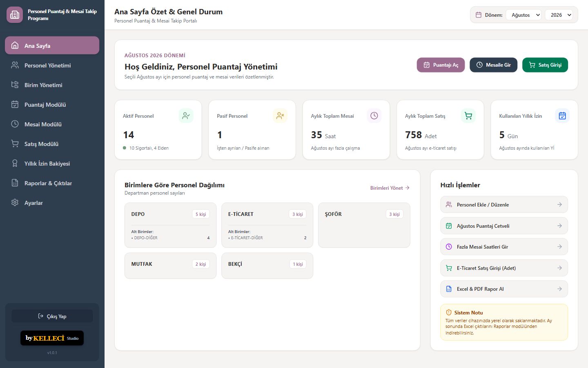This screenshot has height=368, width=588.
Task: Open Yıllık İzin Bakiyesi in the sidebar
Action: [52, 163]
